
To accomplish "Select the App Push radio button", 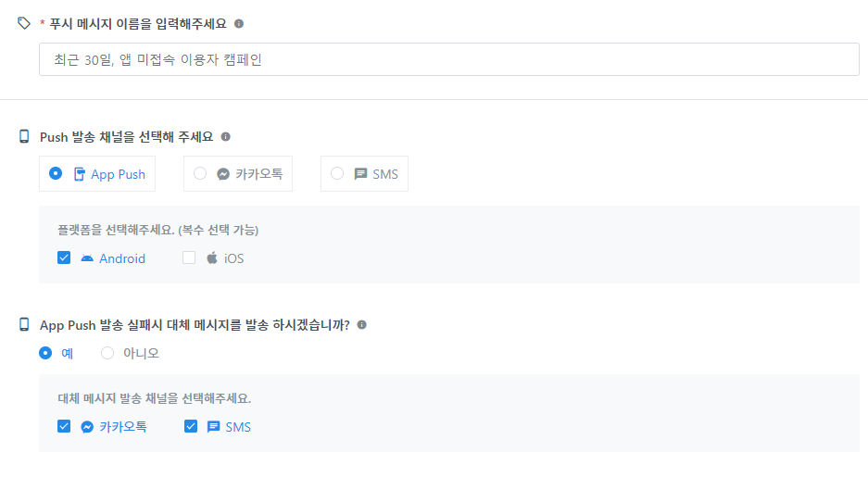I will point(56,173).
